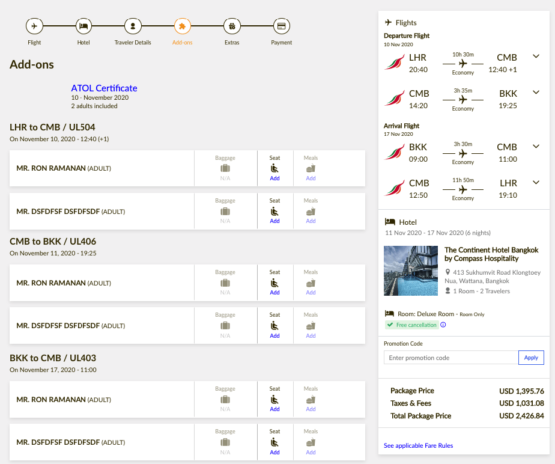Open the ATOL Certificate link

tap(104, 88)
